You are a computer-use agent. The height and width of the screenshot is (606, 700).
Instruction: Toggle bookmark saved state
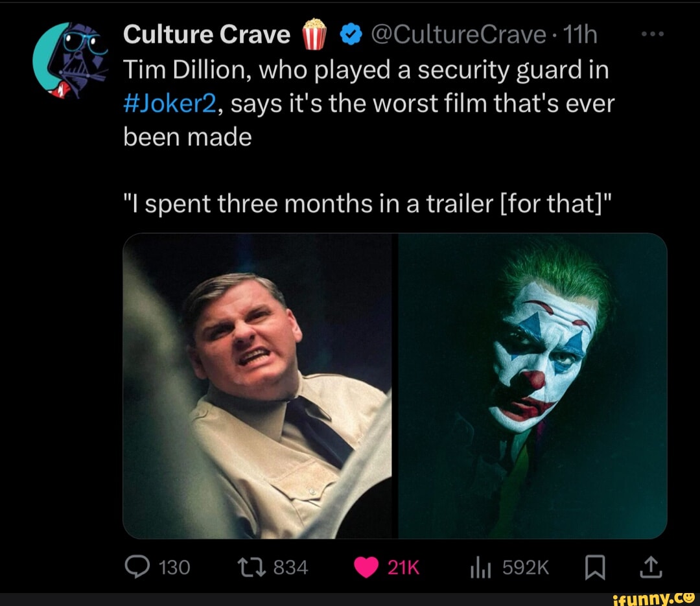click(596, 566)
